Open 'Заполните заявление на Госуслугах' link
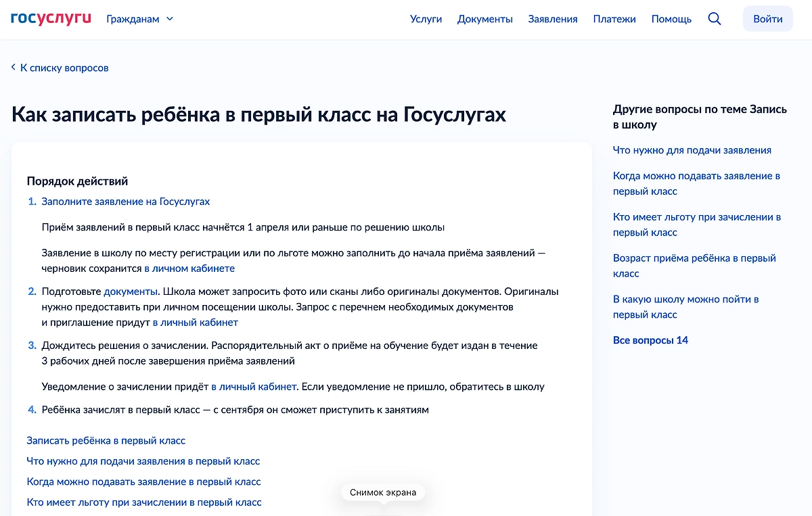Image resolution: width=812 pixels, height=516 pixels. (125, 201)
